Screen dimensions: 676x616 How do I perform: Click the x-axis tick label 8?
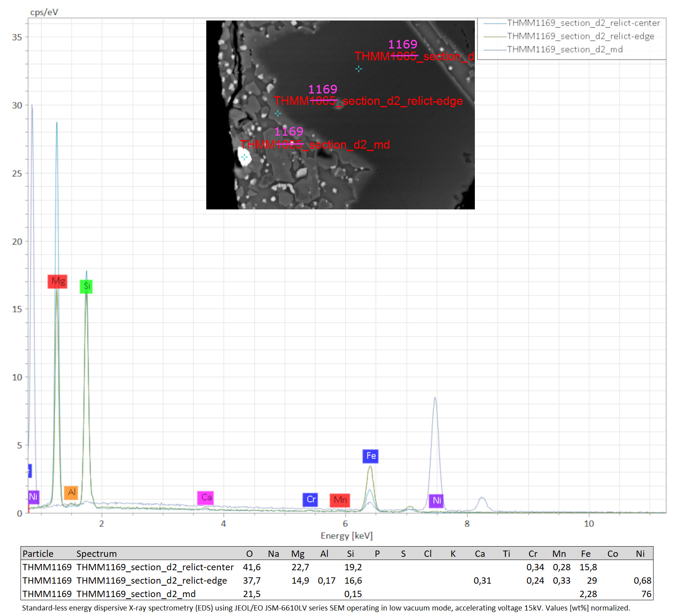click(x=467, y=524)
